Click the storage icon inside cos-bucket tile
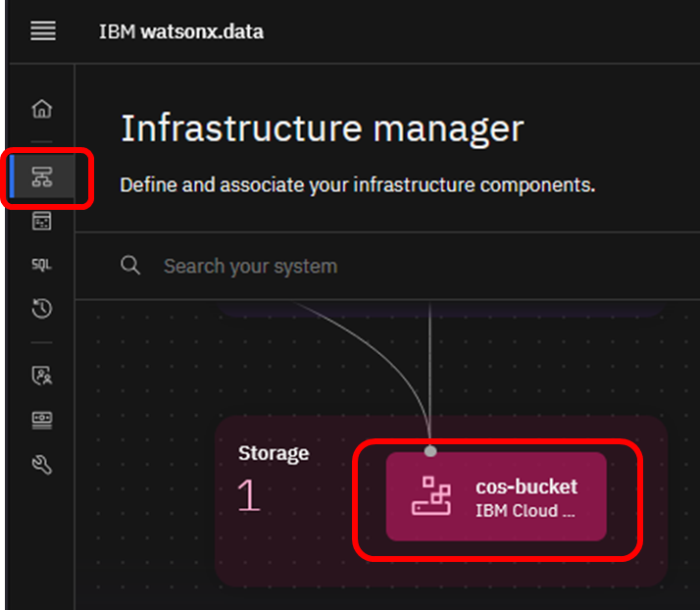700x610 pixels. pyautogui.click(x=430, y=496)
